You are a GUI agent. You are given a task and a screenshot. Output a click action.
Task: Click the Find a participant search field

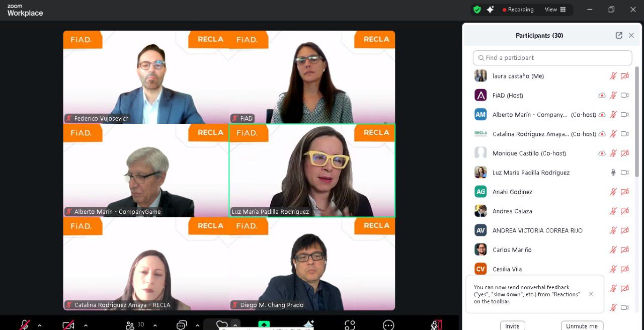552,58
